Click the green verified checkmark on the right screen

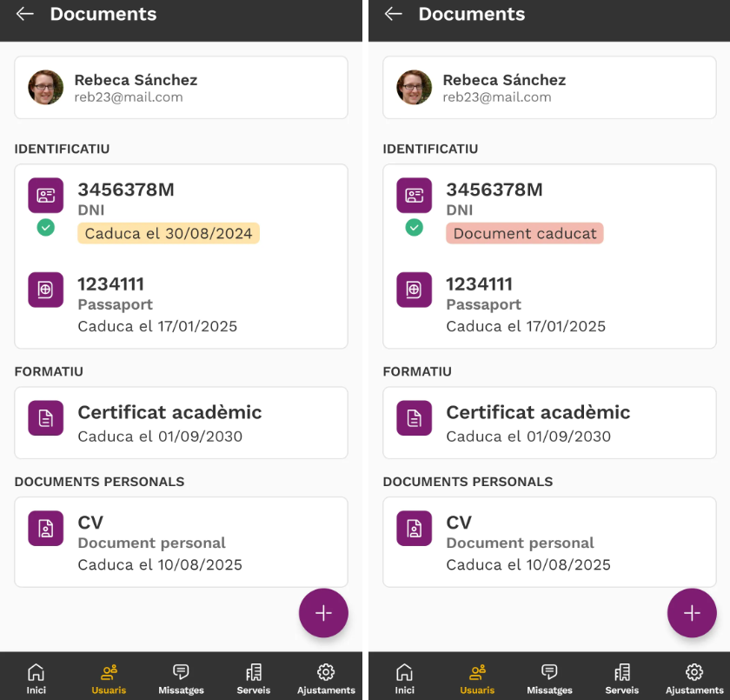pyautogui.click(x=415, y=227)
